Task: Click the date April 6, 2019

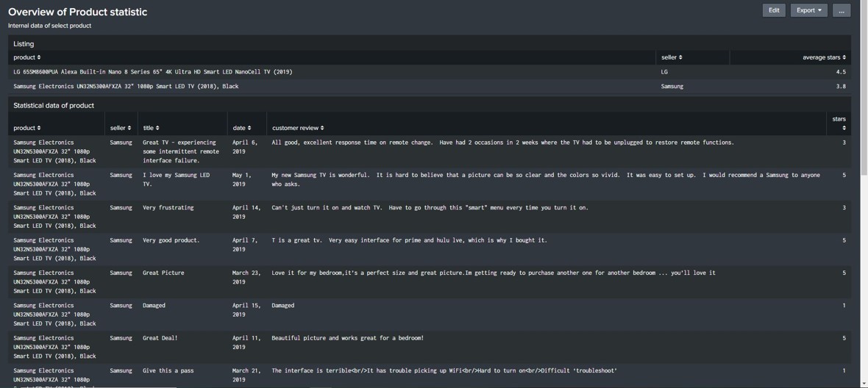Action: click(x=245, y=146)
